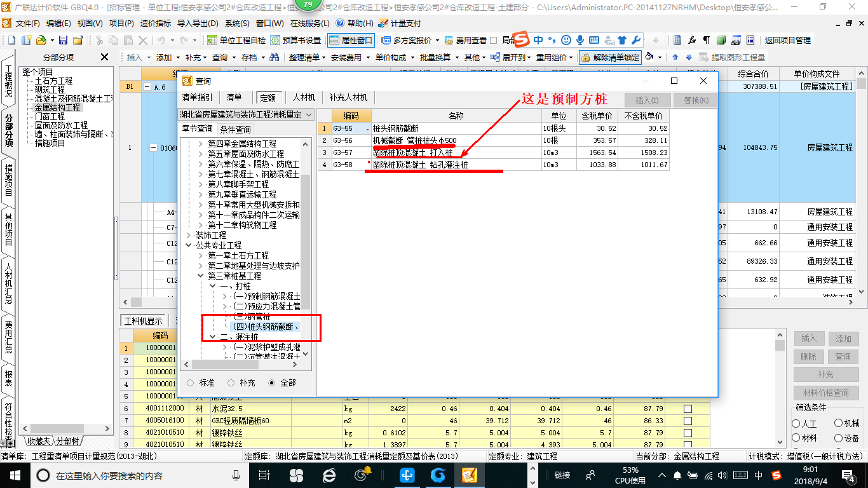Screen dimensions: 868x488
Task: Click the calculator toolbar icon
Action: (x=677, y=40)
